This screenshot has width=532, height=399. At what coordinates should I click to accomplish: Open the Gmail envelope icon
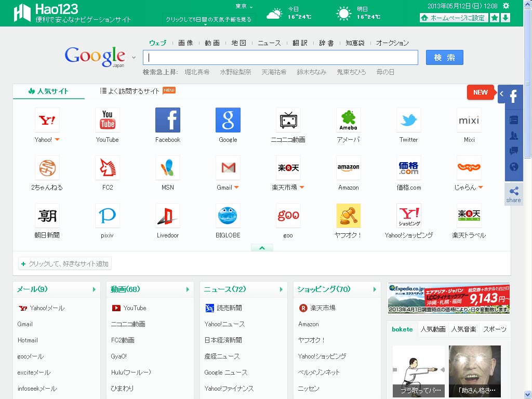click(228, 168)
